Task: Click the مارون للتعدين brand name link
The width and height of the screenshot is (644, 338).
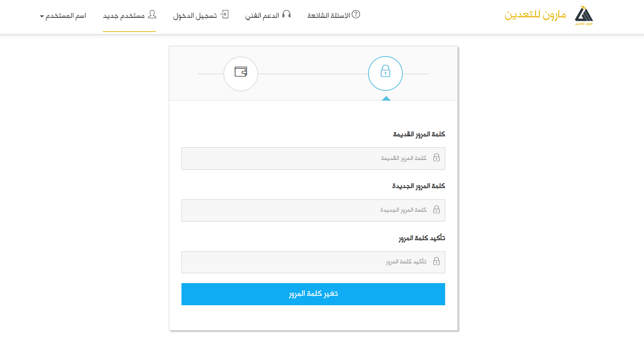Action: pyautogui.click(x=535, y=15)
